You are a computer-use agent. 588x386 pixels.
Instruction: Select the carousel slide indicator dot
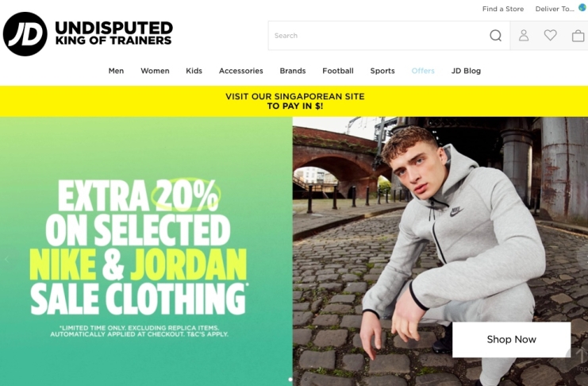(x=290, y=380)
